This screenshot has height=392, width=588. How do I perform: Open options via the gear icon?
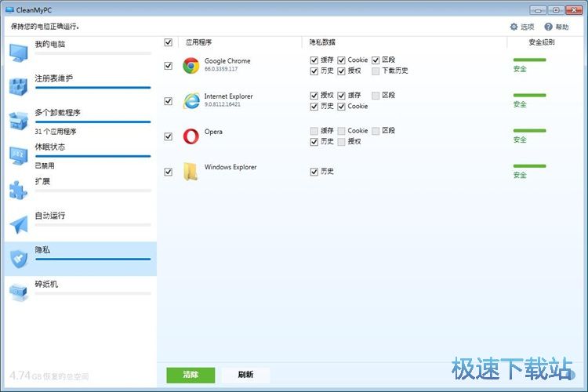[x=514, y=27]
